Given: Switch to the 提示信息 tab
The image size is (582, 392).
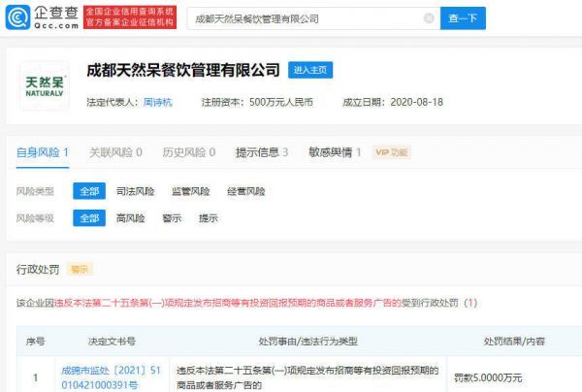Looking at the screenshot, I should pos(262,152).
